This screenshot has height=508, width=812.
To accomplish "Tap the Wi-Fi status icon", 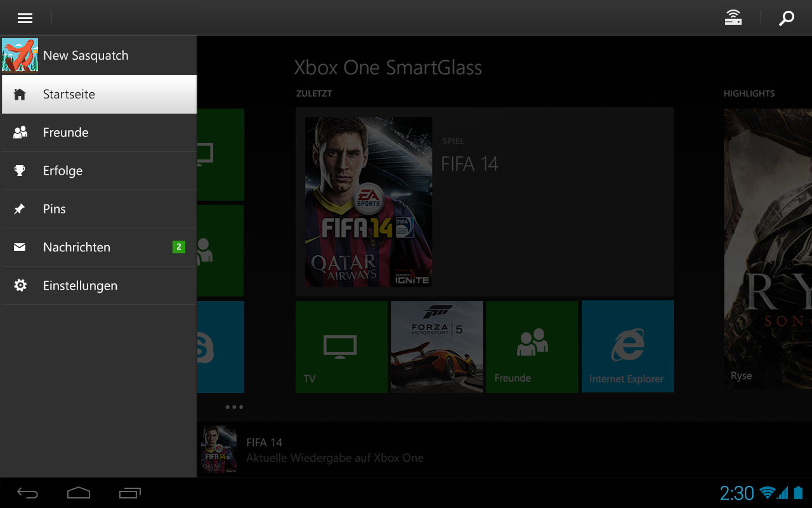I will (x=768, y=493).
